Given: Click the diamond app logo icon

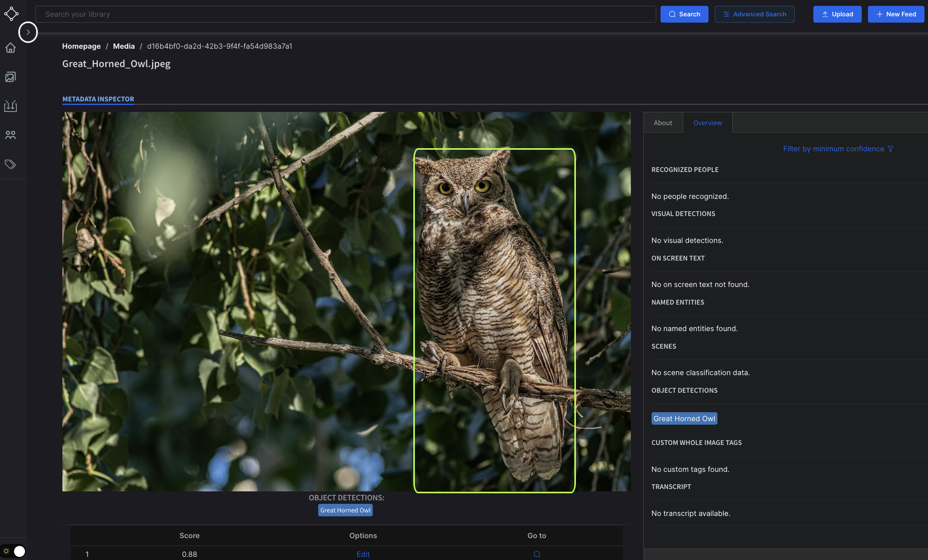Looking at the screenshot, I should [11, 14].
